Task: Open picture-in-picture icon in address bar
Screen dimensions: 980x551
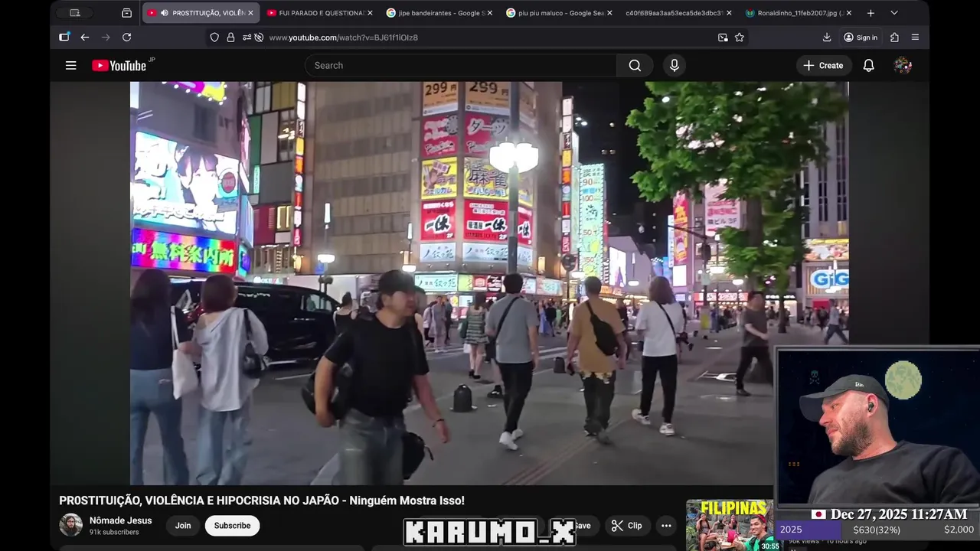Action: (x=723, y=37)
